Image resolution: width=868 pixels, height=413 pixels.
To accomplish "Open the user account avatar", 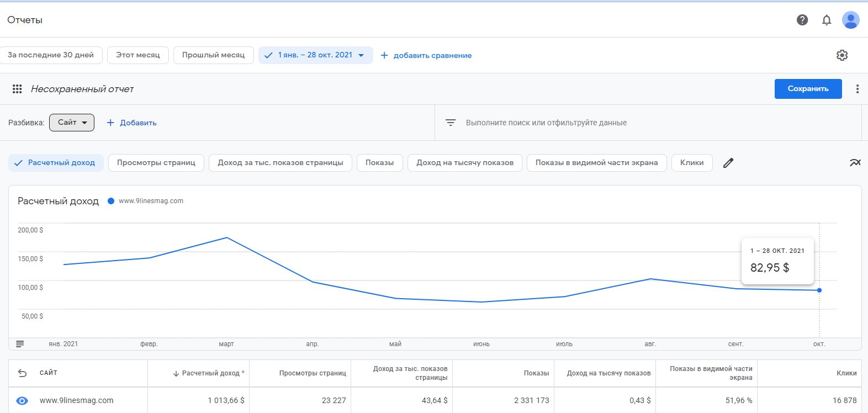I will pos(850,20).
